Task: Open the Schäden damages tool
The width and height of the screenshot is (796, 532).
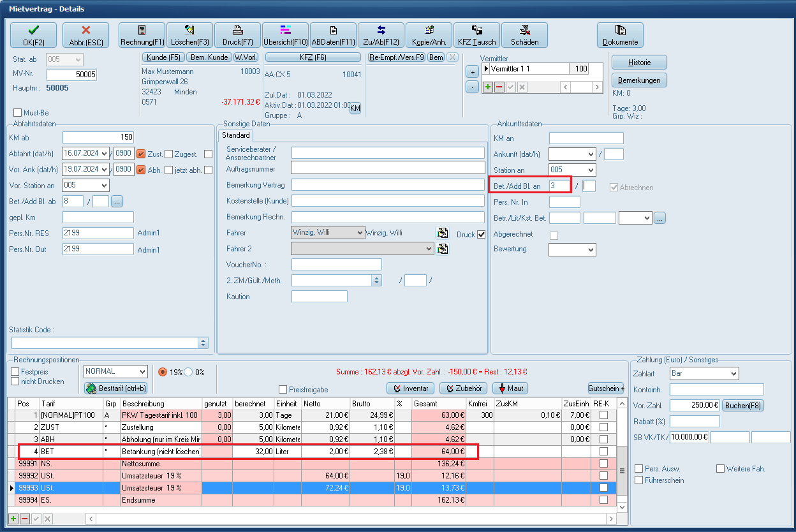Action: coord(524,35)
